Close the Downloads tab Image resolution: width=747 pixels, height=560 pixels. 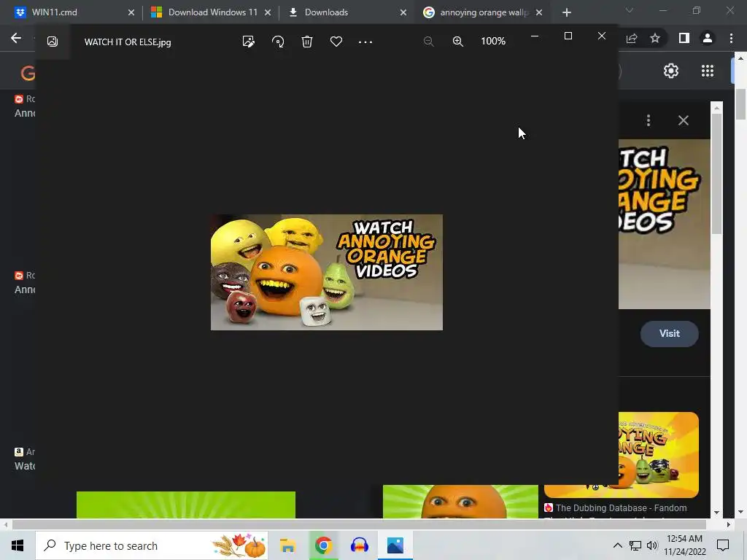403,12
